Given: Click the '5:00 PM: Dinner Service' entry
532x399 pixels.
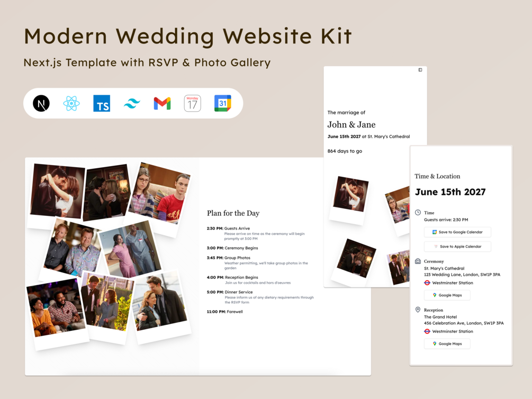Looking at the screenshot, I should pyautogui.click(x=230, y=292).
